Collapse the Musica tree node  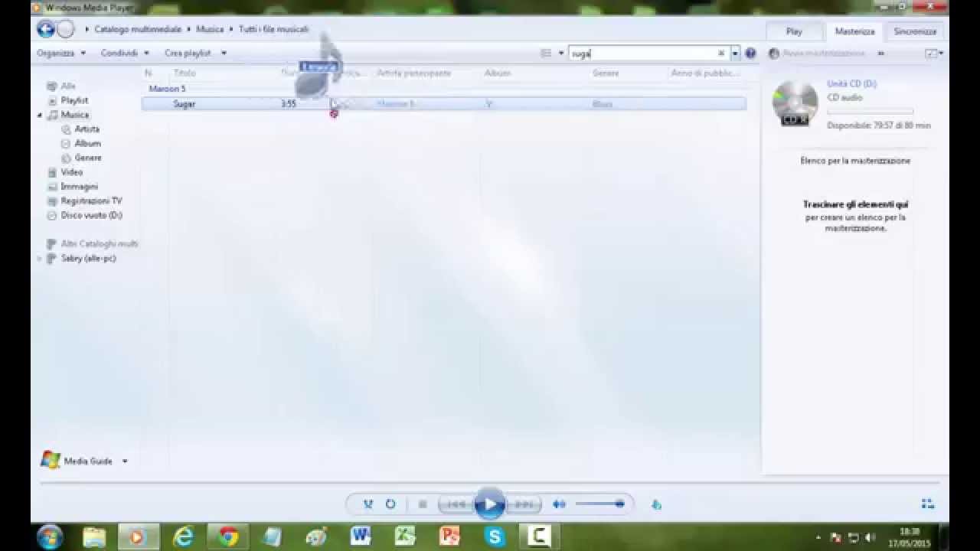40,115
